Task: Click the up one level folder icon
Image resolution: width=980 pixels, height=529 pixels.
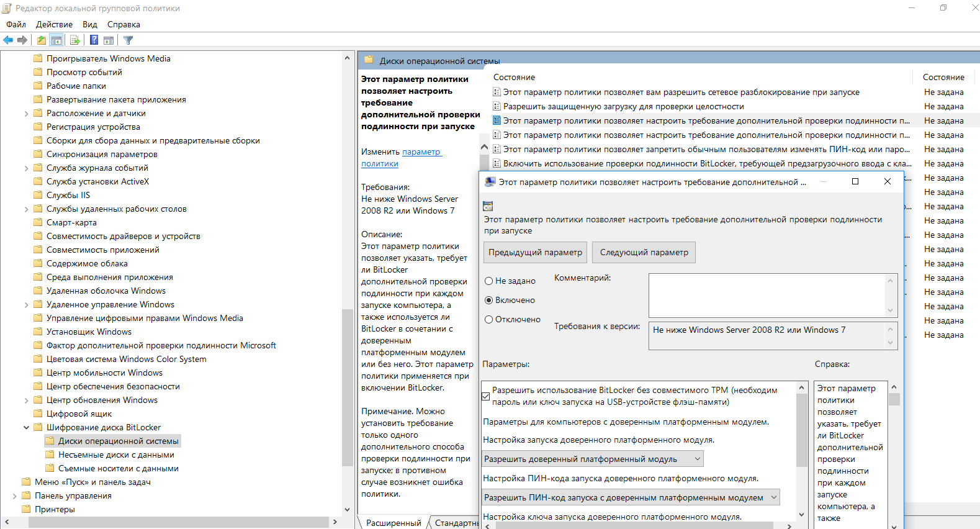Action: pos(41,40)
